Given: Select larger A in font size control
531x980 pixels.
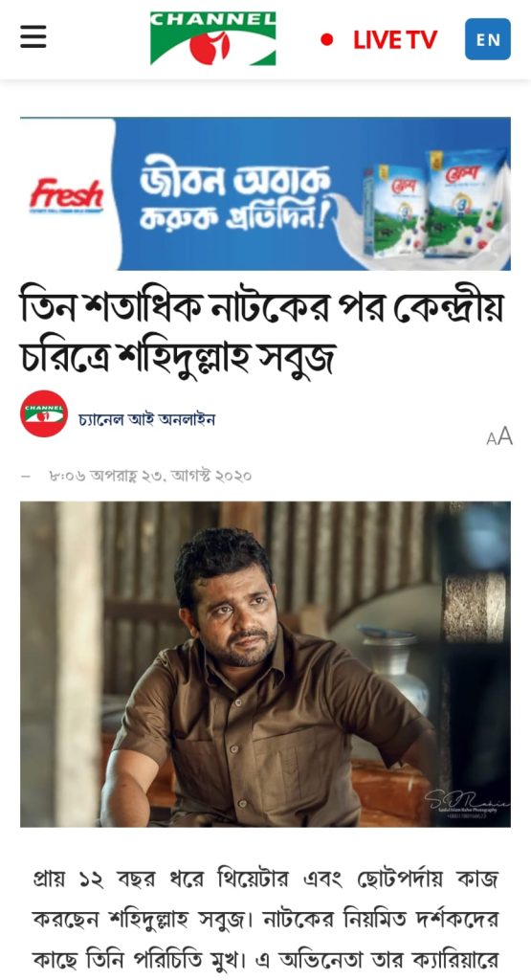Looking at the screenshot, I should point(505,435).
